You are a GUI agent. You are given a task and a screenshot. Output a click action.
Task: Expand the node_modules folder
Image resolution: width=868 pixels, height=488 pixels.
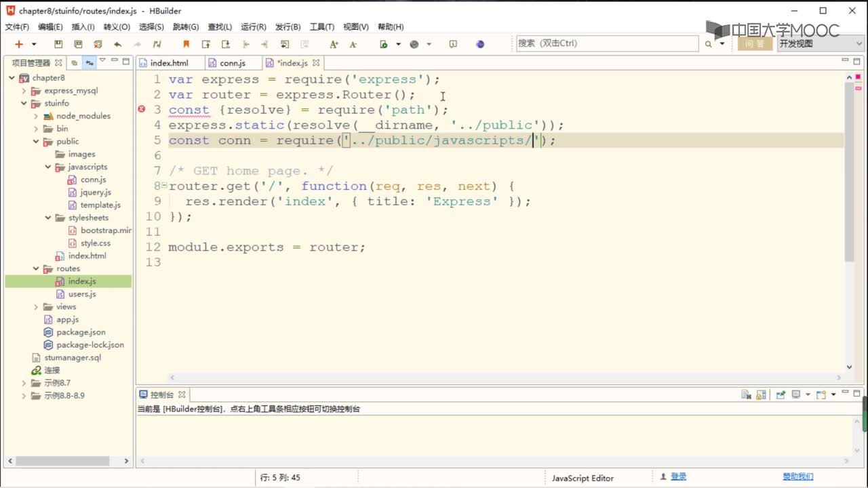(36, 116)
